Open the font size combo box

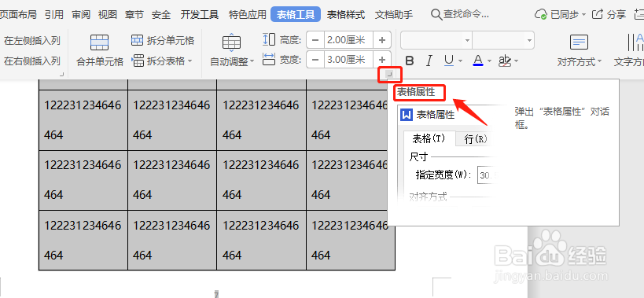[503, 40]
